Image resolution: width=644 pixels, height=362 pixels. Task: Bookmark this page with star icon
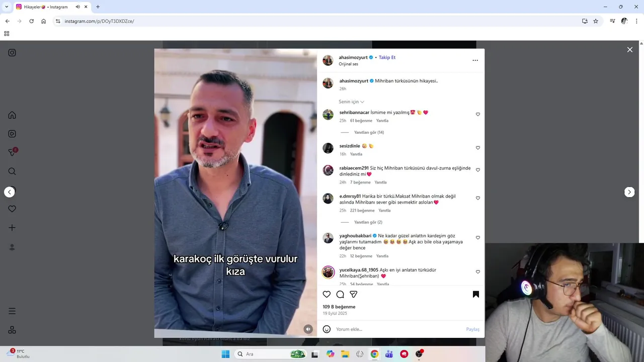point(596,21)
